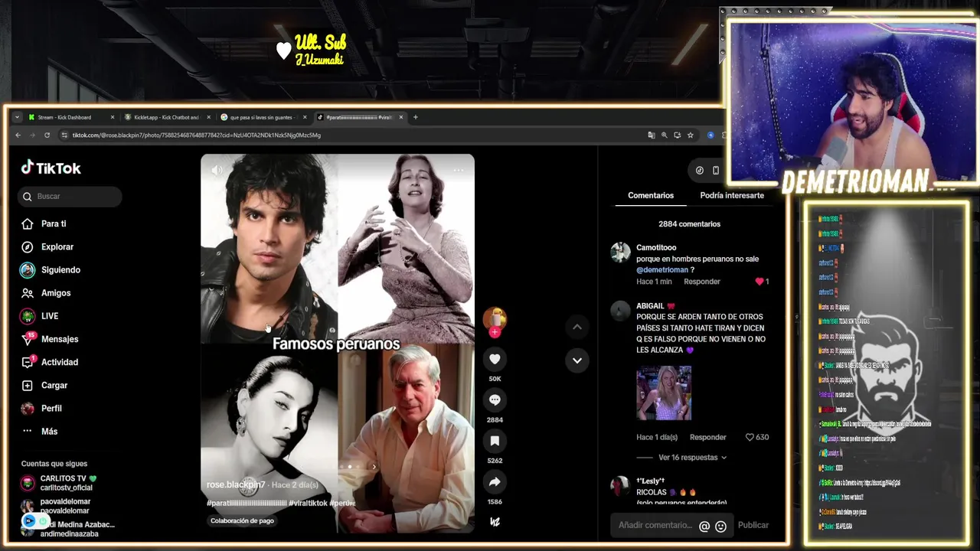Switch to Stream - Kick Dashboard tab
The height and width of the screenshot is (551, 980).
pos(70,117)
